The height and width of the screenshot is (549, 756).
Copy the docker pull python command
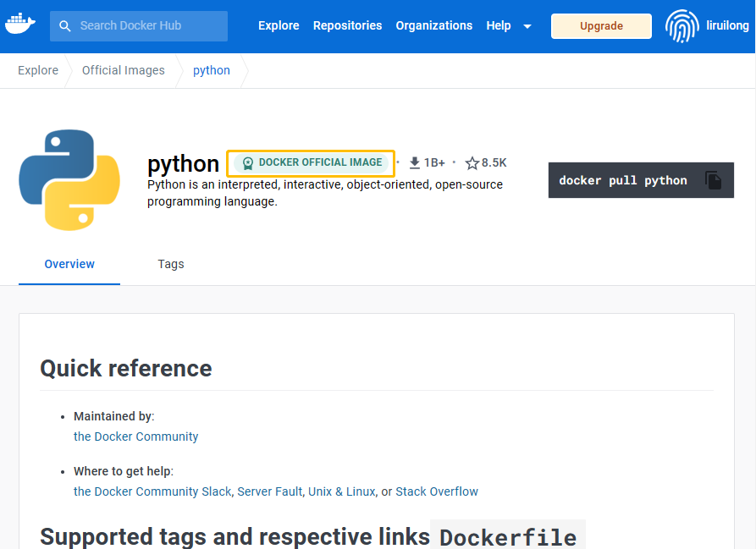(x=713, y=180)
